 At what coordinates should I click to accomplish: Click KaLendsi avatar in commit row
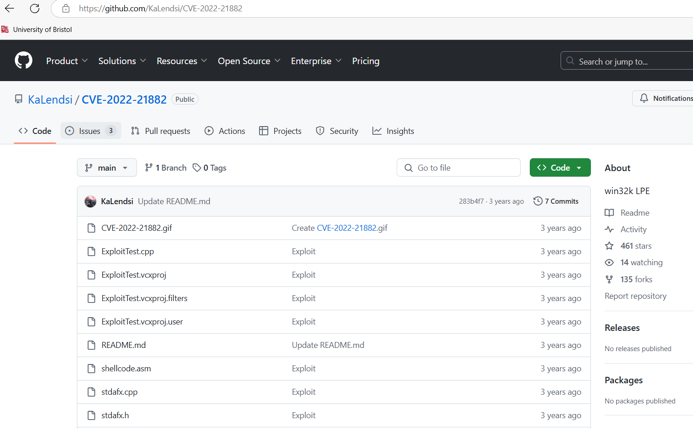pyautogui.click(x=90, y=201)
